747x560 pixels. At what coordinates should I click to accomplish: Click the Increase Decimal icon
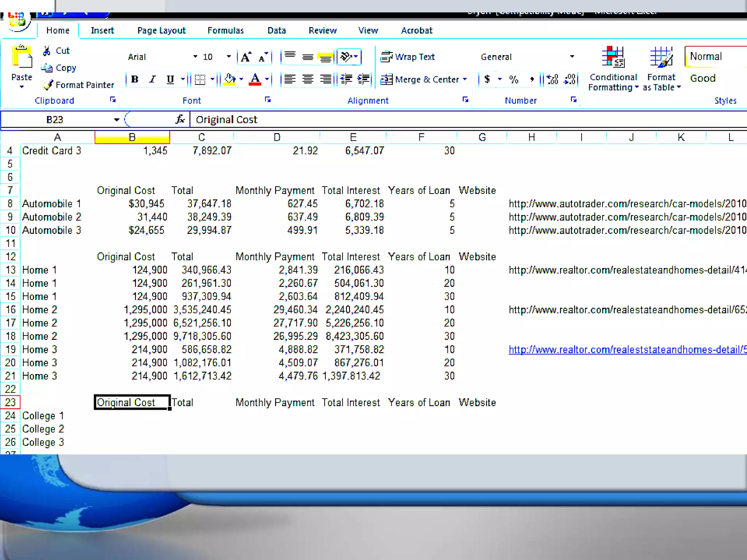click(x=553, y=79)
